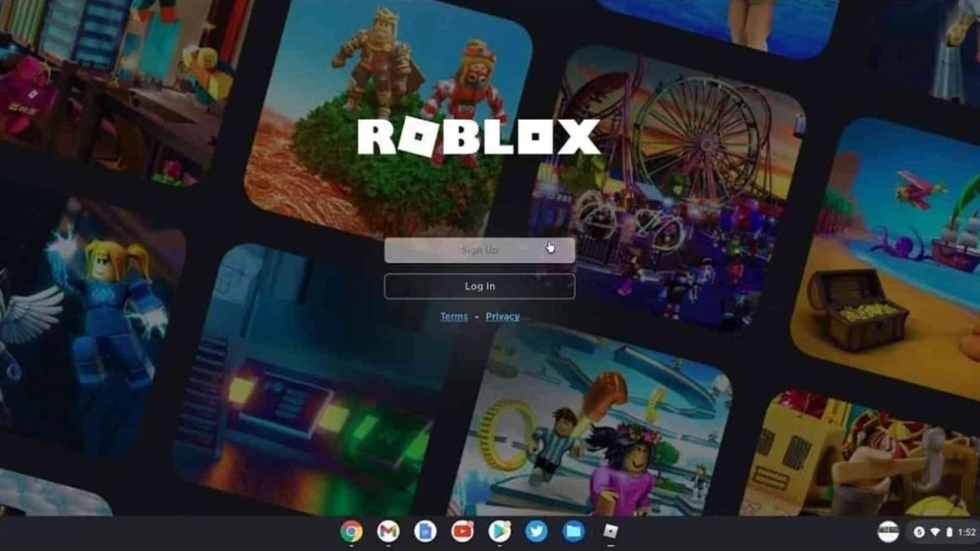Click the Wi-Fi icon in status tray
The width and height of the screenshot is (980, 551).
pyautogui.click(x=935, y=532)
